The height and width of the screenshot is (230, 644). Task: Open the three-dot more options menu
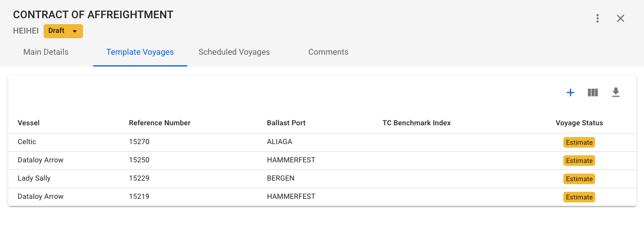[x=597, y=18]
